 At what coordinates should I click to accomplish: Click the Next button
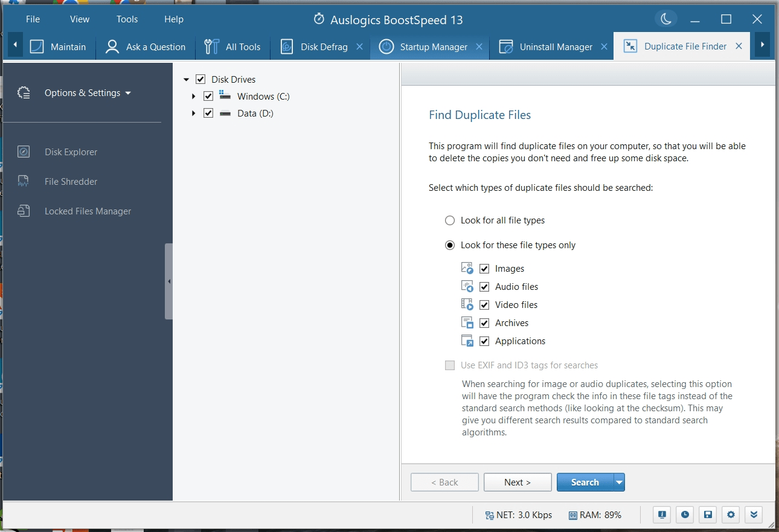[x=518, y=482]
